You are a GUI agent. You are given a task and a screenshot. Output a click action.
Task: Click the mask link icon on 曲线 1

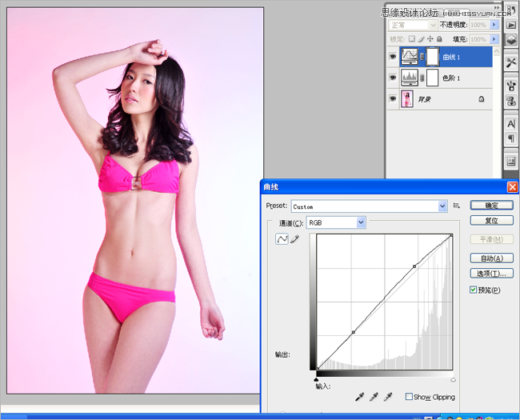[x=422, y=57]
